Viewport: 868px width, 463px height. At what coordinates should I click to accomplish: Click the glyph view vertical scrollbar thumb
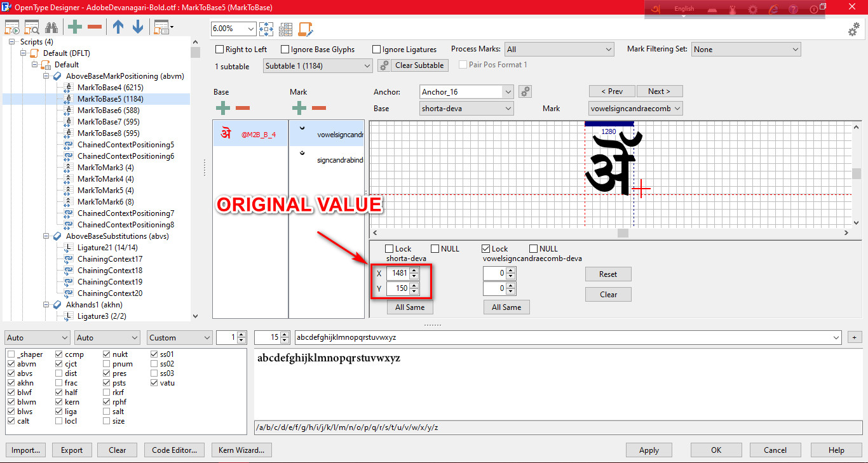(857, 174)
